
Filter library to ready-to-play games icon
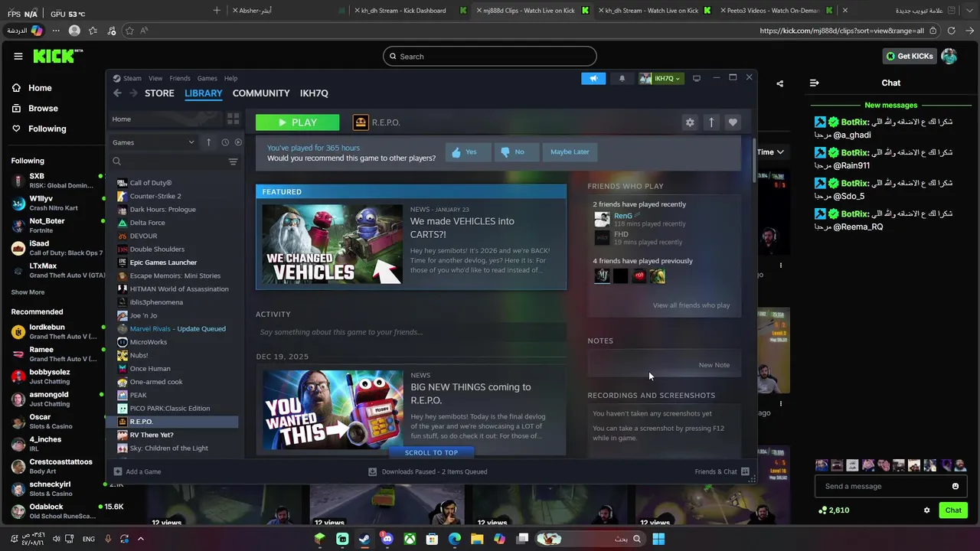[238, 142]
